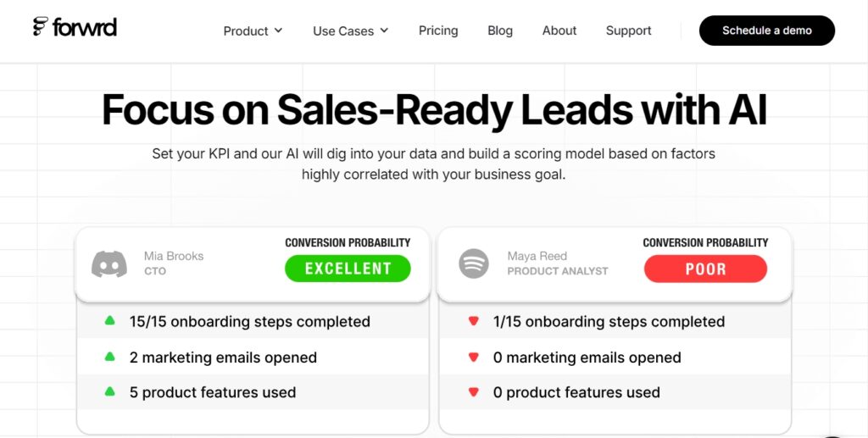The image size is (868, 438).
Task: Click green up arrow beside 5 product features used
Action: click(109, 392)
